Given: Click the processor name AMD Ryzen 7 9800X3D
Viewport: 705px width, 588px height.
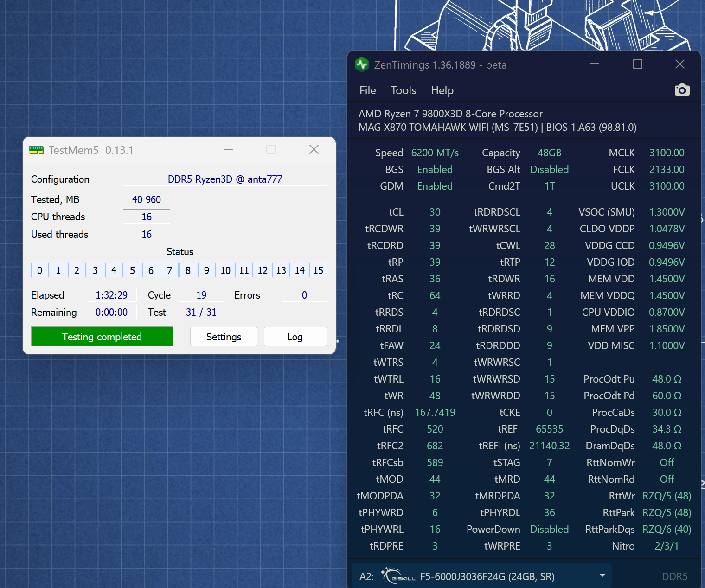Looking at the screenshot, I should point(450,114).
